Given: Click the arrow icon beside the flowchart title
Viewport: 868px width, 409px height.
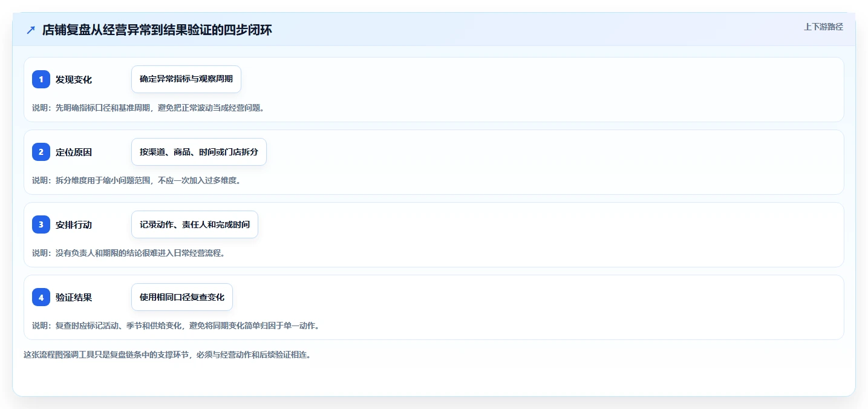Looking at the screenshot, I should [x=31, y=30].
